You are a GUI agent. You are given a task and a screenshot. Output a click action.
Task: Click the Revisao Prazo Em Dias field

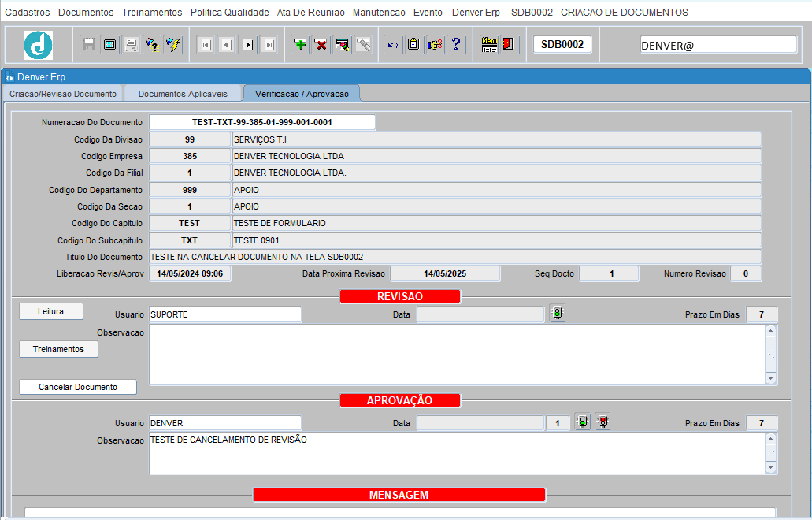click(762, 314)
